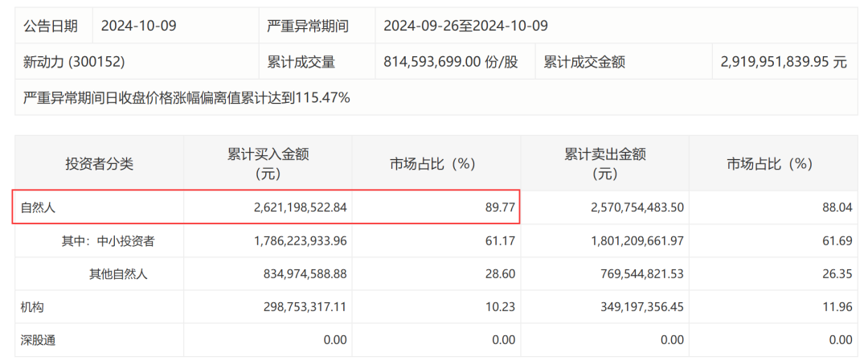Screen dimensions: 868x361
Task: Select the 814,593,699.00 份/股 volume value
Action: tap(450, 62)
